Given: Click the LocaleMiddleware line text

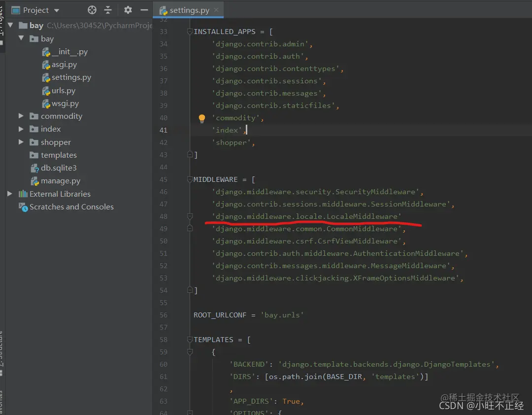Looking at the screenshot, I should click(307, 216).
